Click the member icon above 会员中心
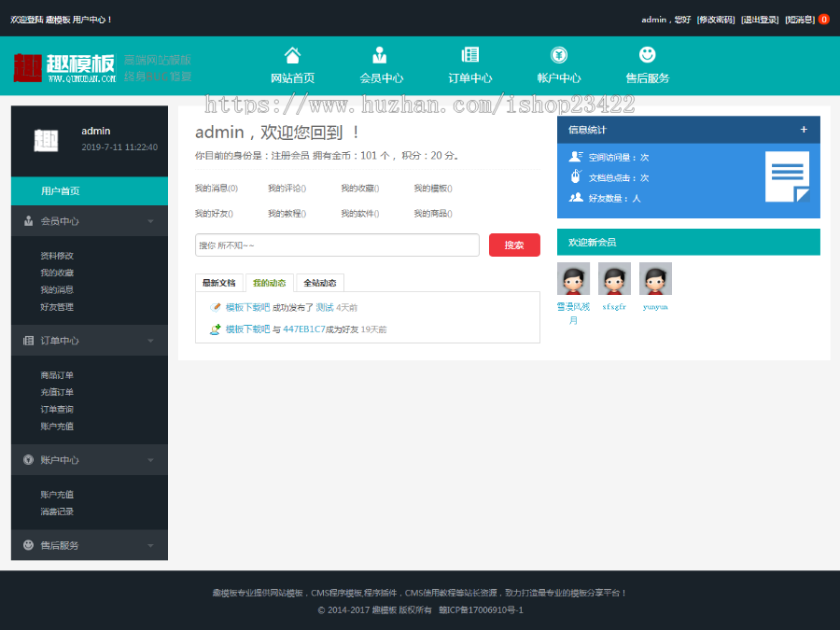 [x=380, y=55]
